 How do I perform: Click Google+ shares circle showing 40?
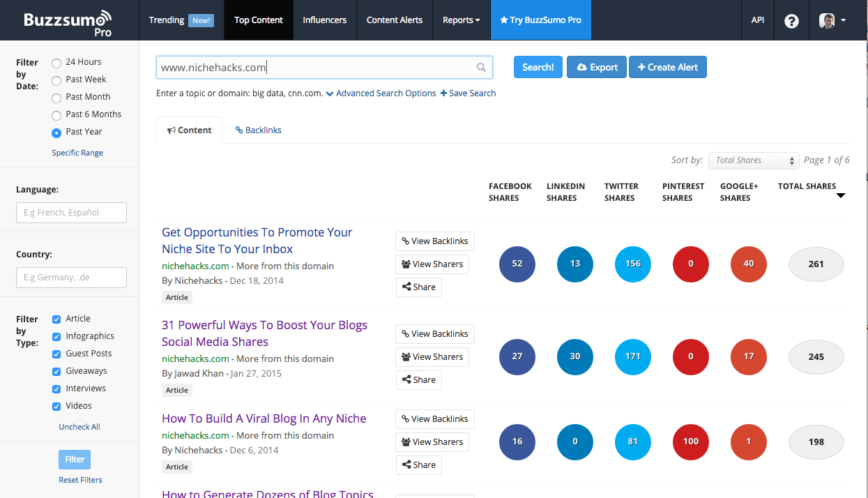point(749,264)
